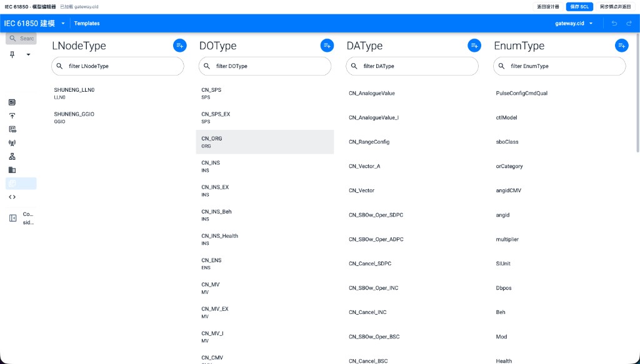Select the CN_MV_I item
Viewport: 640px width, 364px height.
265,337
